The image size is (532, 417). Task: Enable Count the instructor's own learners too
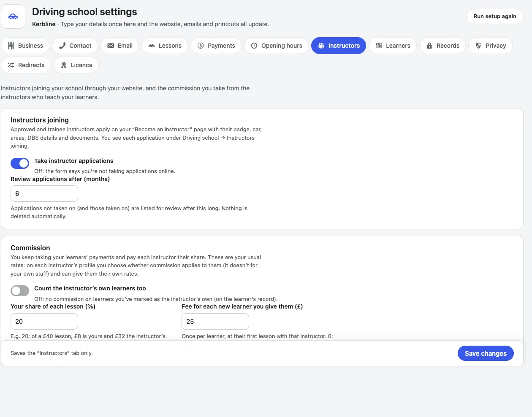20,291
